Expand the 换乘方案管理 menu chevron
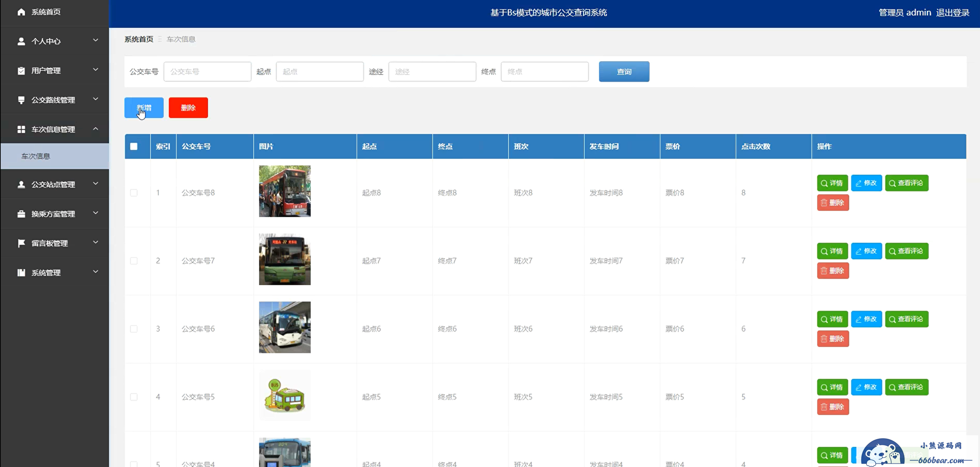 click(x=96, y=213)
